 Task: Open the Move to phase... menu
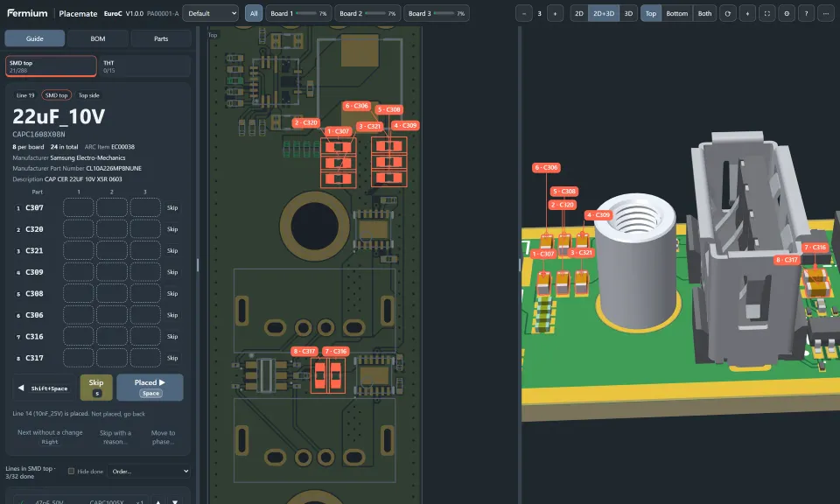coord(163,437)
